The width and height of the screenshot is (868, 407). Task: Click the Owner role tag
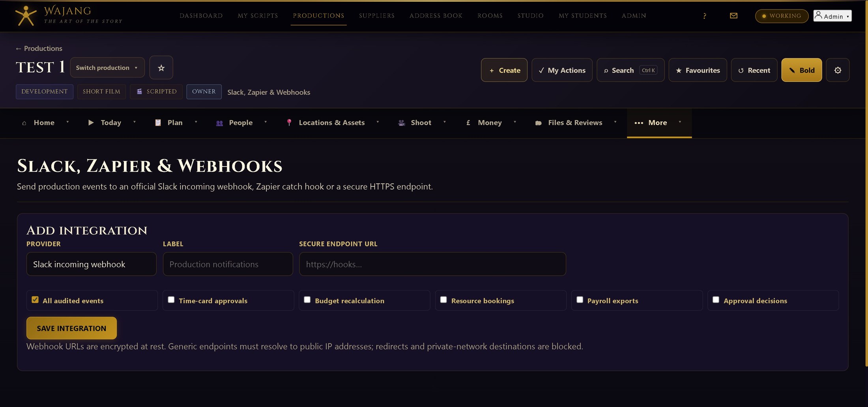point(204,92)
